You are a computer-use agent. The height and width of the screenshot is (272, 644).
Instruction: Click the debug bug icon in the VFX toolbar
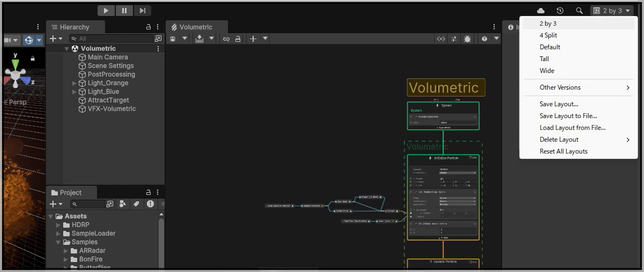point(467,39)
